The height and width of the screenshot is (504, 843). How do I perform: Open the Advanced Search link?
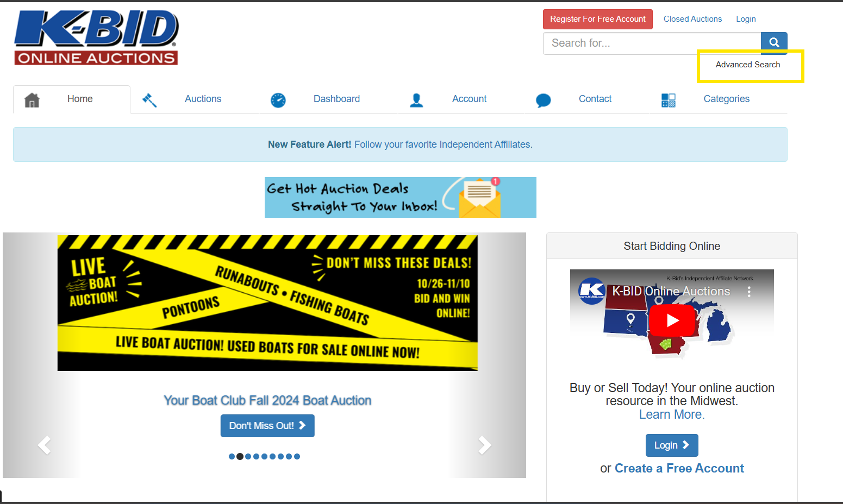[x=747, y=65]
